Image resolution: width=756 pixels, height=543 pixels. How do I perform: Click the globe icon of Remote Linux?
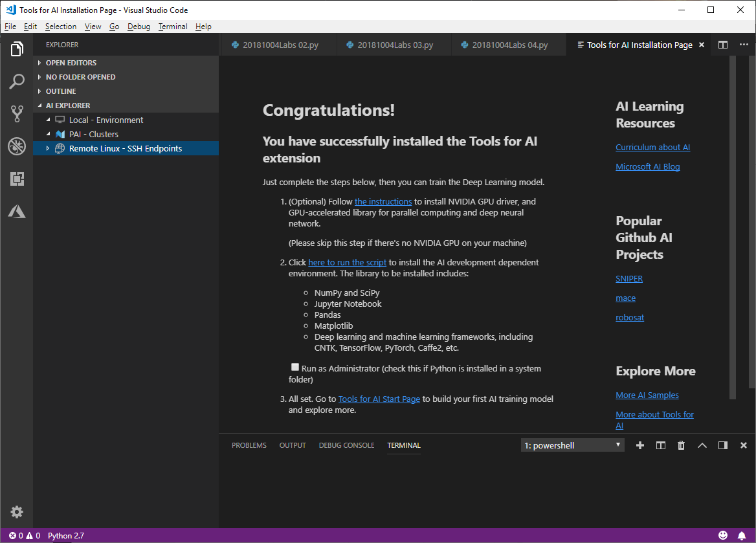[x=60, y=148]
